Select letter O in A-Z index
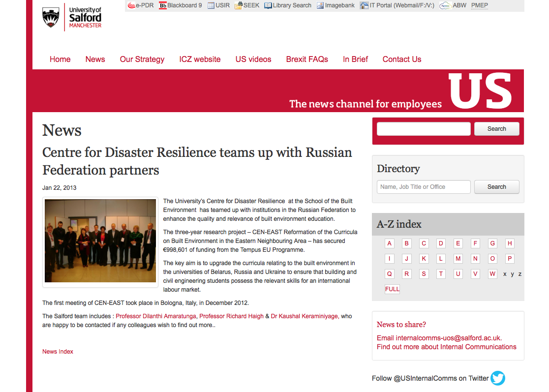The height and width of the screenshot is (392, 549). click(492, 259)
